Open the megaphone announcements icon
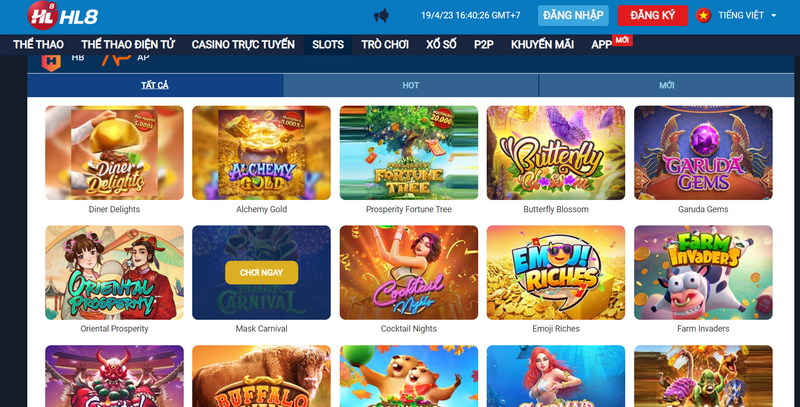800x407 pixels. pyautogui.click(x=381, y=16)
